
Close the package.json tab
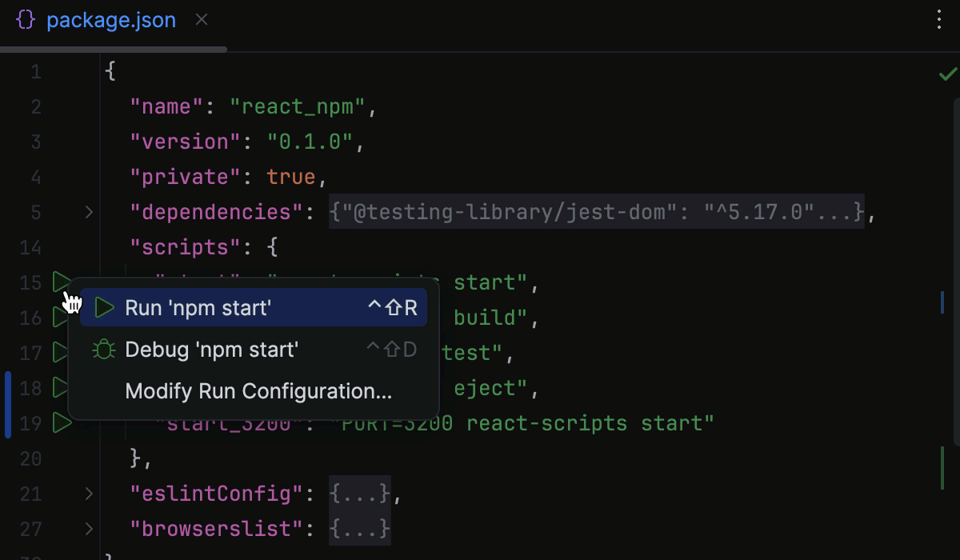(x=201, y=19)
